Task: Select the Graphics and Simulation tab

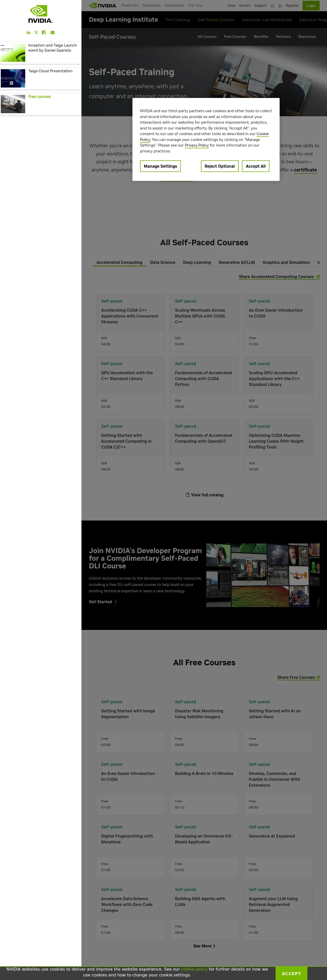Action: click(286, 263)
